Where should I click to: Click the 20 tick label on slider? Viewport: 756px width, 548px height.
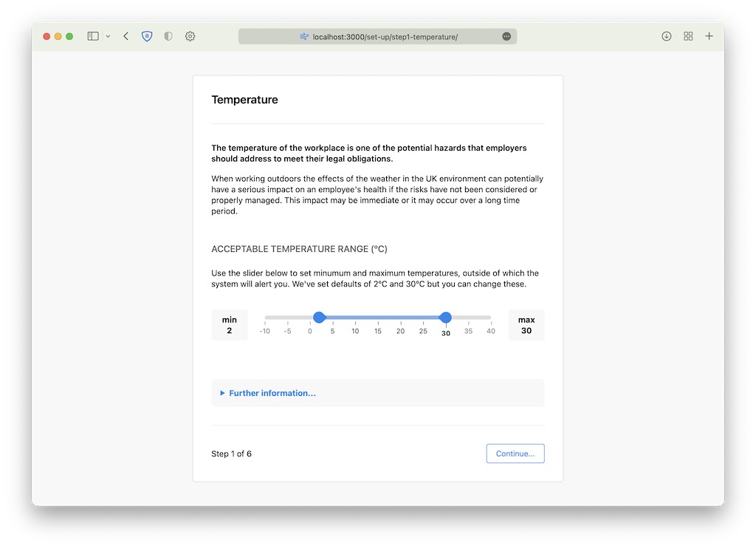pyautogui.click(x=401, y=332)
